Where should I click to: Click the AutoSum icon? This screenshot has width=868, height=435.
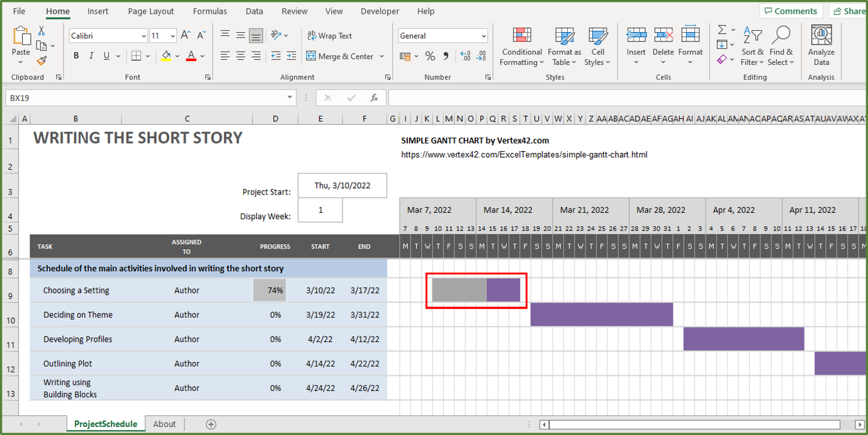[x=722, y=29]
